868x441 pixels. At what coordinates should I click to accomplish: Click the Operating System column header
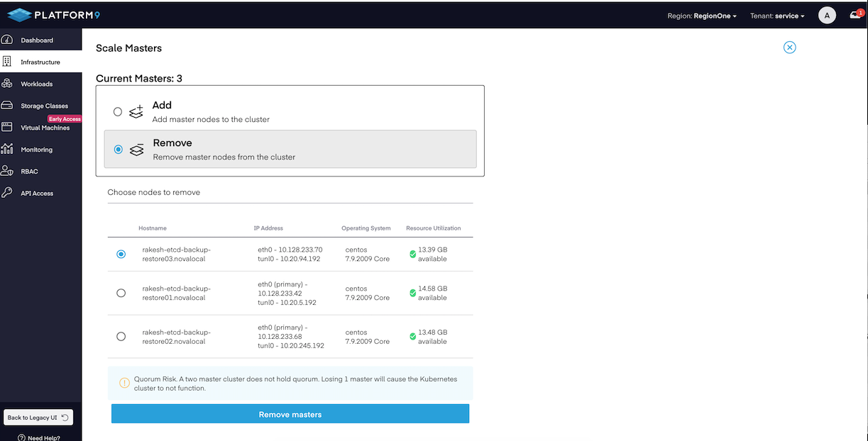pyautogui.click(x=366, y=228)
